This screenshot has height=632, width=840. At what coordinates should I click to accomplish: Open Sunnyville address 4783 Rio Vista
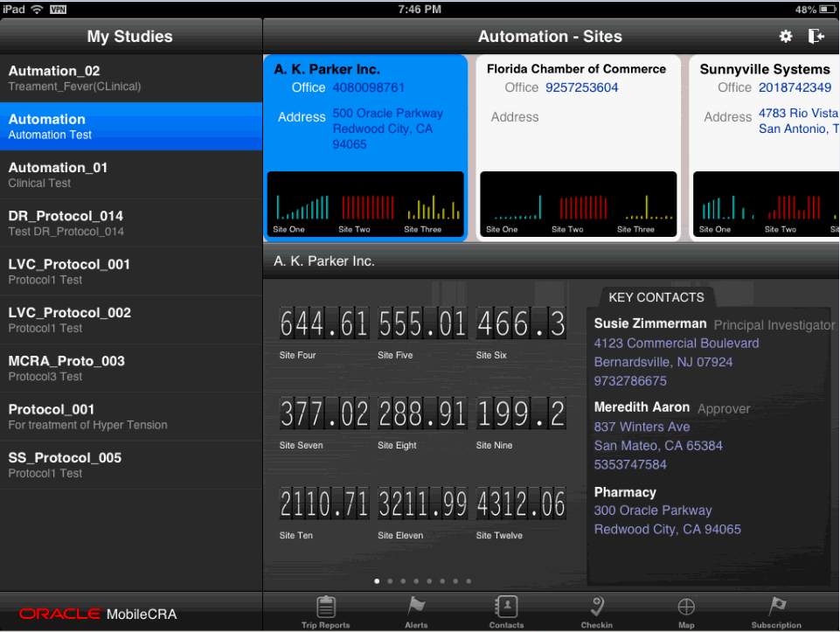point(799,121)
